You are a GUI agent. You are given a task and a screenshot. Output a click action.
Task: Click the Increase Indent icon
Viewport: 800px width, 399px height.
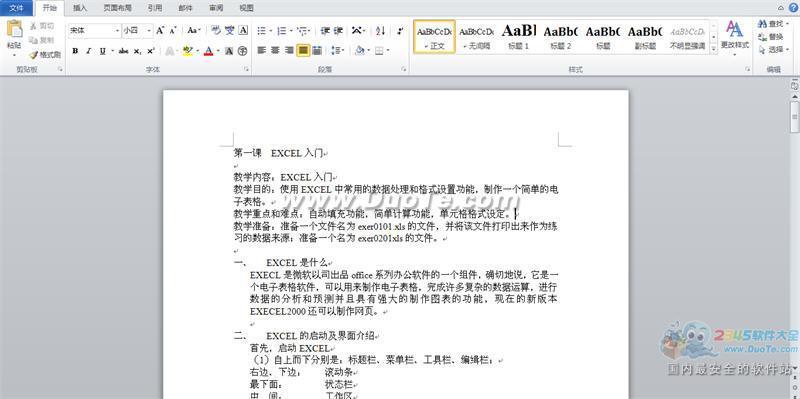coord(338,31)
